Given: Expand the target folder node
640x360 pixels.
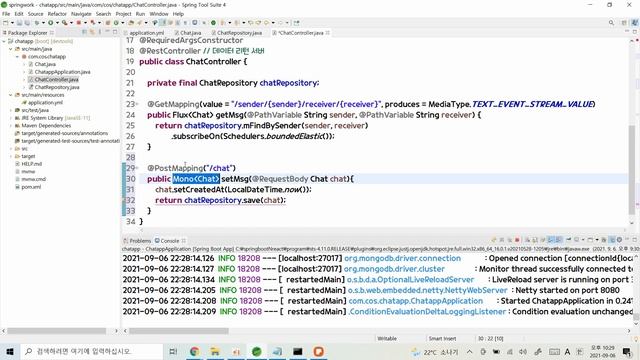Looking at the screenshot, I should point(11,156).
